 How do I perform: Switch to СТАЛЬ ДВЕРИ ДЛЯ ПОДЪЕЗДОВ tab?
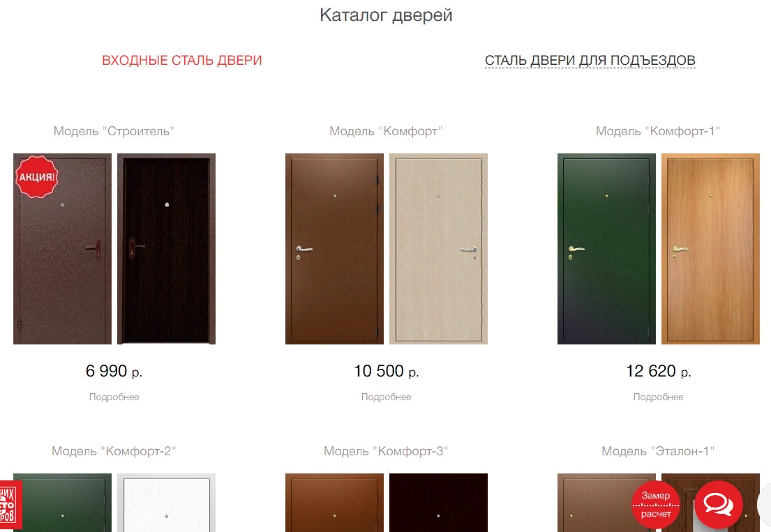click(x=590, y=61)
